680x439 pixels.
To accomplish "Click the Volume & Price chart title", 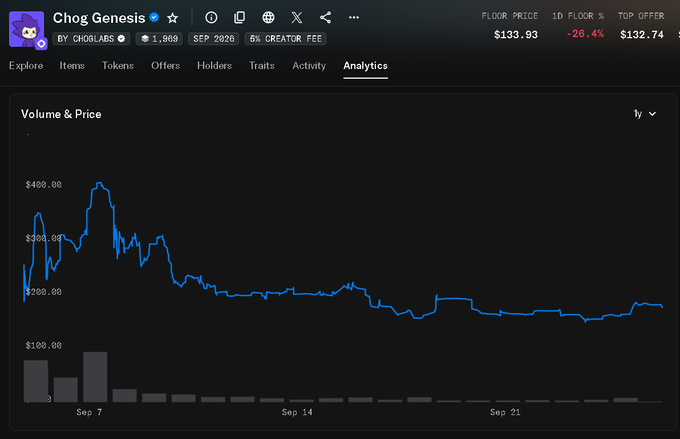I will pos(61,114).
